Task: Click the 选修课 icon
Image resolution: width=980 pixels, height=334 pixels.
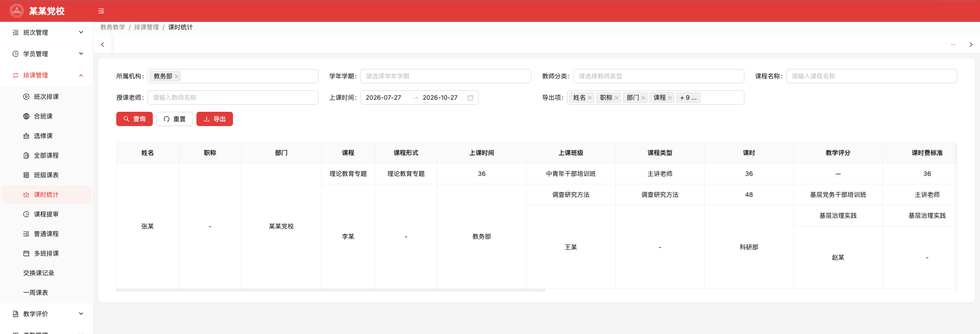Action: click(26, 136)
